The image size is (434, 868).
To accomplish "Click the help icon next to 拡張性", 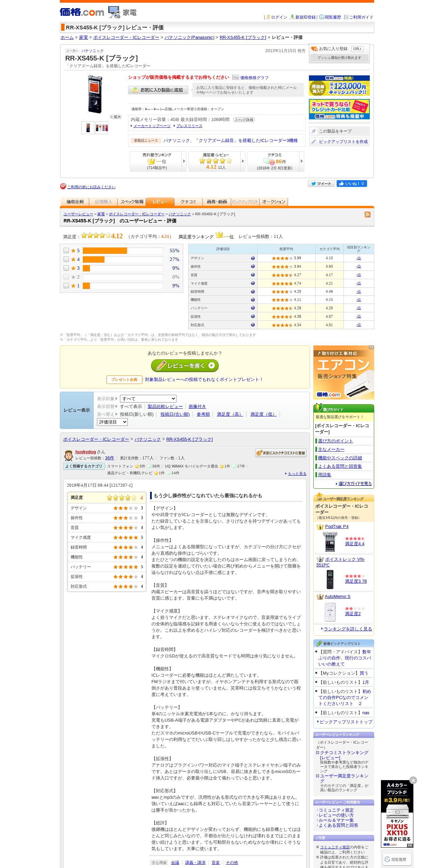I will [x=252, y=316].
